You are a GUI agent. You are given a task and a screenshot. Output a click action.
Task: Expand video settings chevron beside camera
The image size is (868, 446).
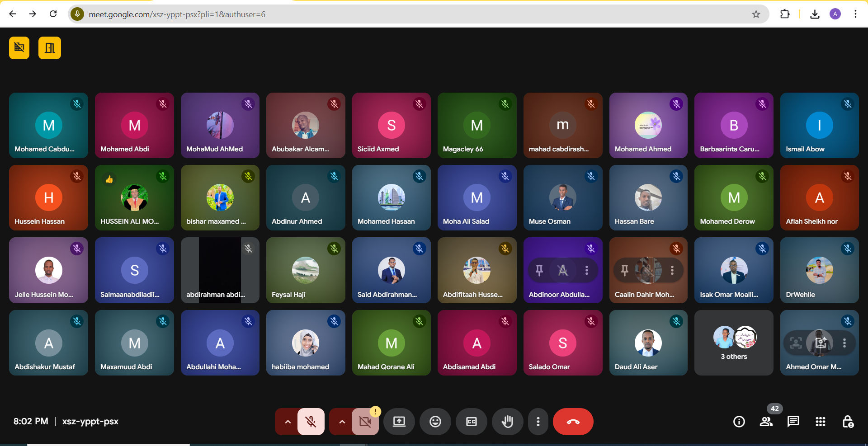pos(342,422)
